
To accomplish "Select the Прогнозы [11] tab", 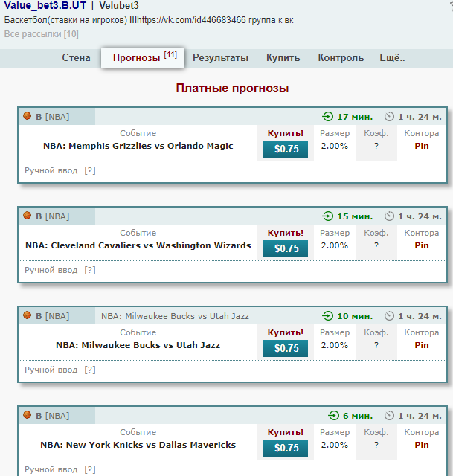I will pos(142,57).
